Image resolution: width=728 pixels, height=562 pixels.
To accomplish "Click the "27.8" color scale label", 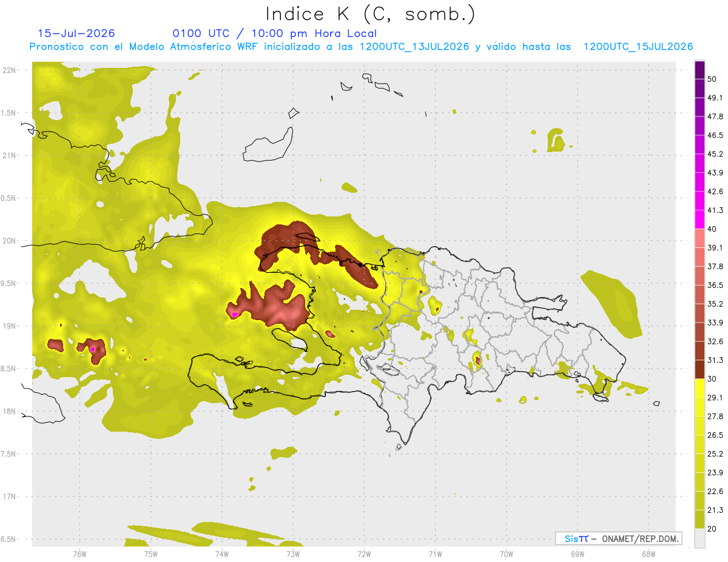I will pyautogui.click(x=716, y=416).
